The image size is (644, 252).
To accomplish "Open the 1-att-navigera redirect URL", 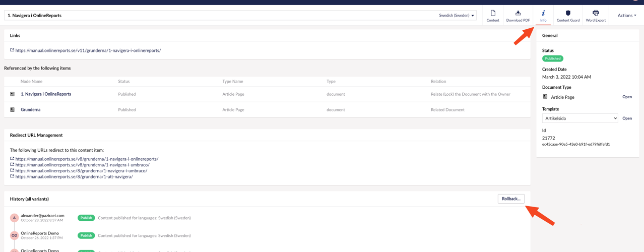I will pos(74,177).
